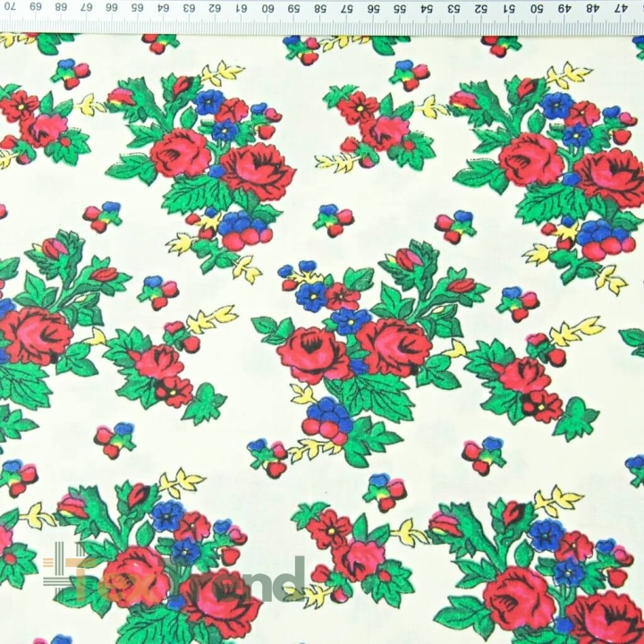Click the number 70 on the ruler
644x644 pixels.
pos(10,7)
